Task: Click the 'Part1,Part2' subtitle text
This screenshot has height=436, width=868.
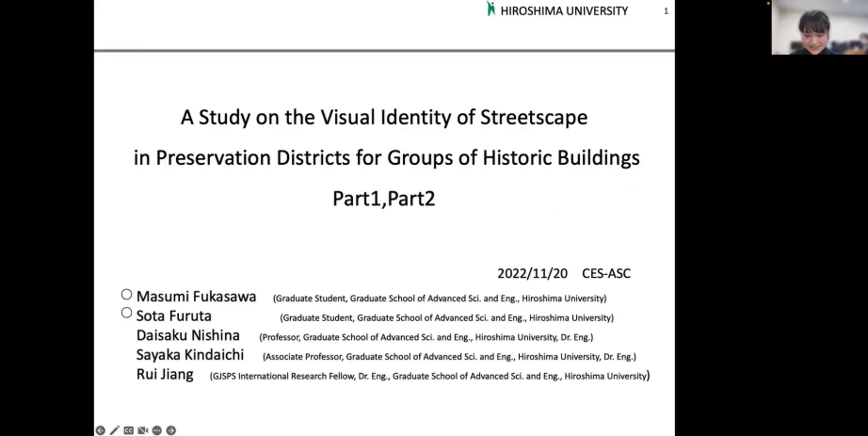Action: point(383,199)
